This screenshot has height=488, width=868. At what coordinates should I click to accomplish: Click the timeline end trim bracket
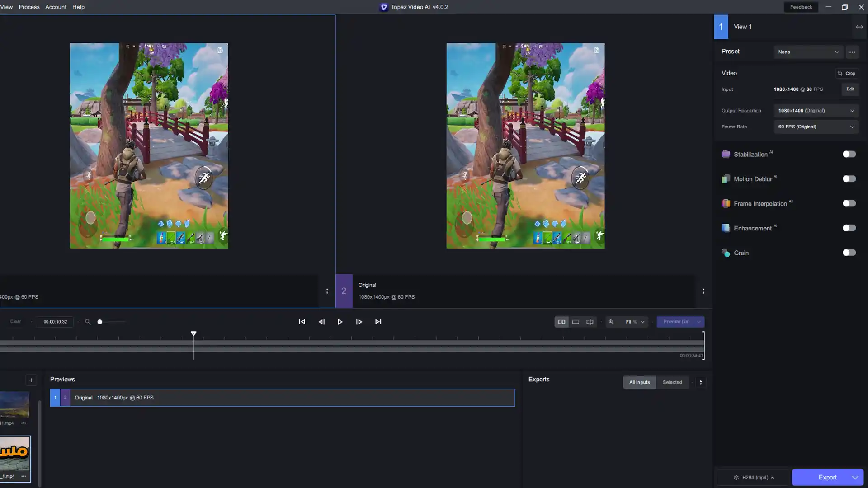(x=703, y=345)
